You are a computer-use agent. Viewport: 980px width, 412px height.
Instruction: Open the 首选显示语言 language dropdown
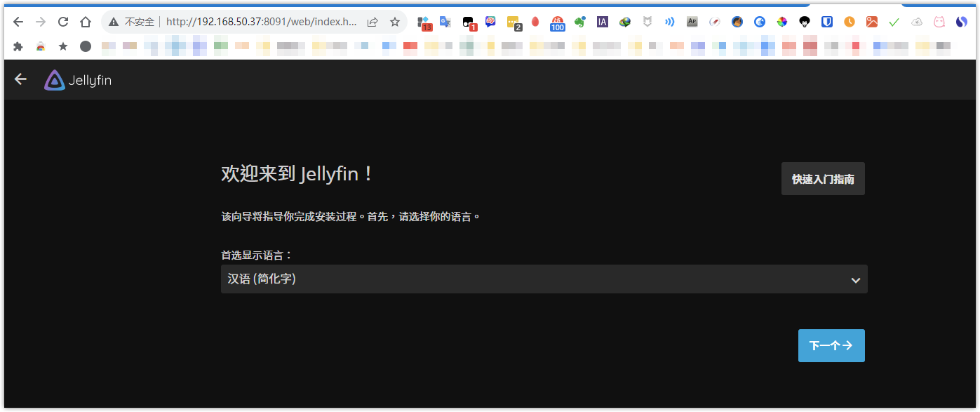click(x=544, y=279)
